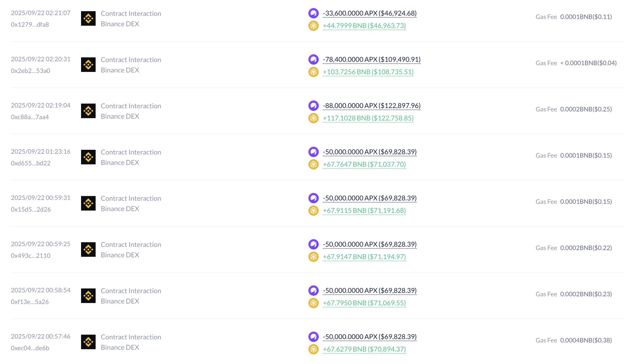Click the +103.7256 BNB amount link
Image resolution: width=624 pixels, height=364 pixels.
tap(368, 72)
